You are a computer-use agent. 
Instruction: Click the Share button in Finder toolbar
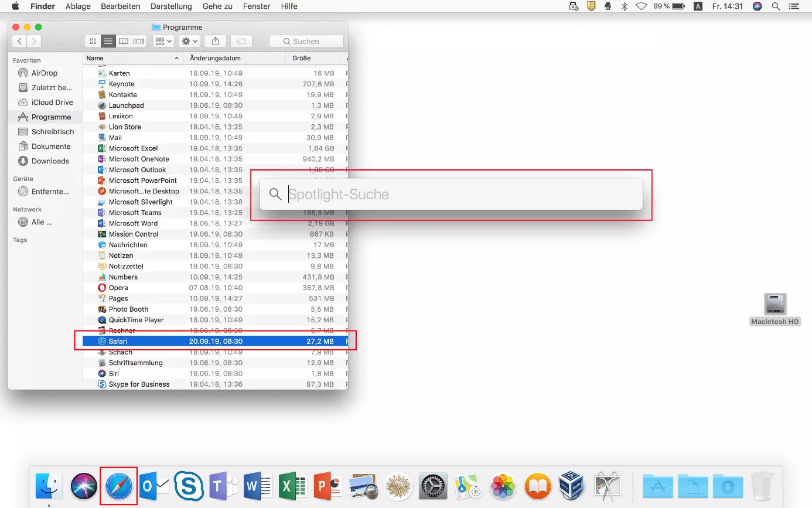click(x=216, y=41)
